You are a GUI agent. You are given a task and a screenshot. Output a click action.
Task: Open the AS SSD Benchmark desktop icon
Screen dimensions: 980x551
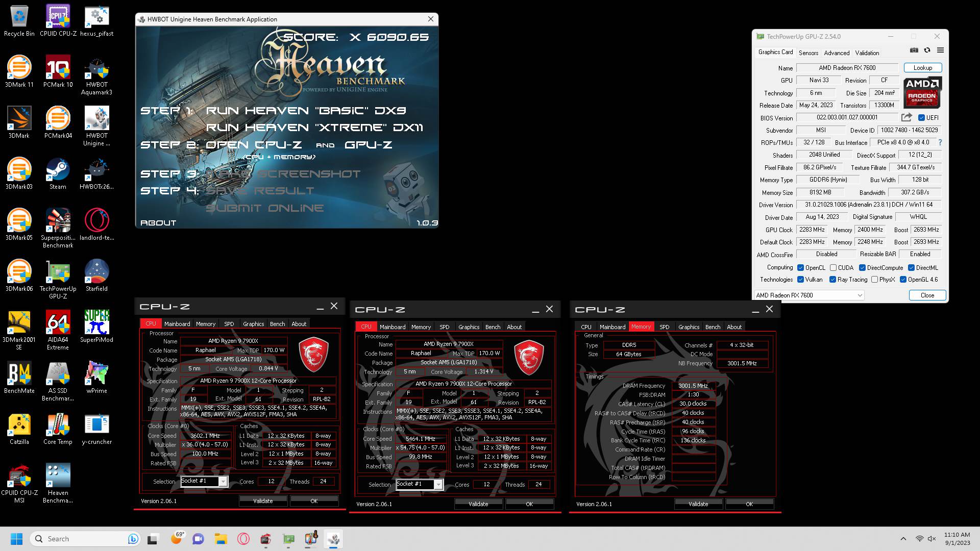tap(58, 382)
